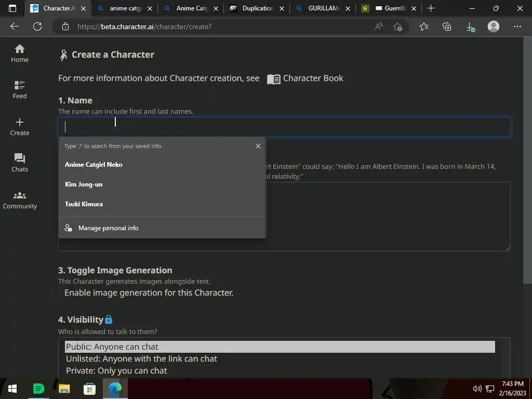This screenshot has height=399, width=532.
Task: Open the network icon in tray
Action: click(x=490, y=389)
